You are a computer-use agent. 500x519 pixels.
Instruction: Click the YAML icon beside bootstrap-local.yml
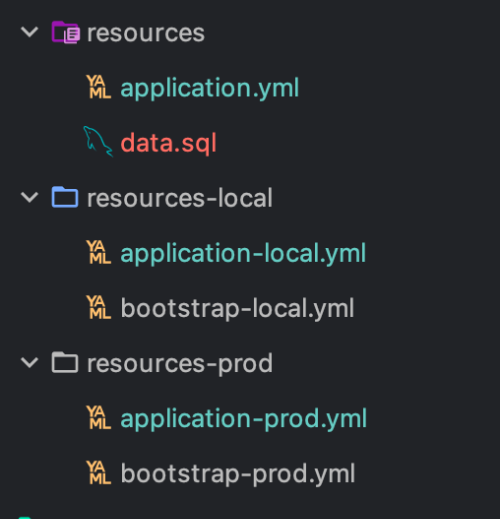click(x=98, y=307)
